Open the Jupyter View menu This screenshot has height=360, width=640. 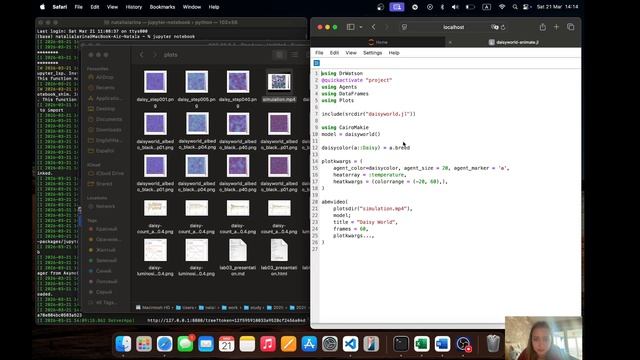351,53
